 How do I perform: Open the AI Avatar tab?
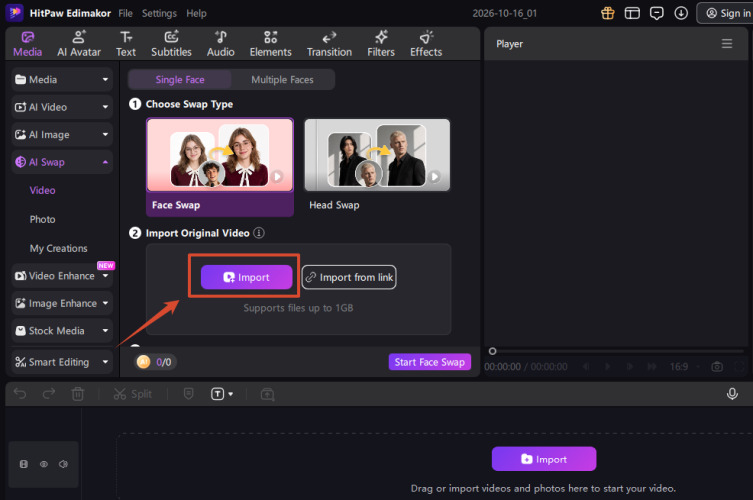pos(79,44)
